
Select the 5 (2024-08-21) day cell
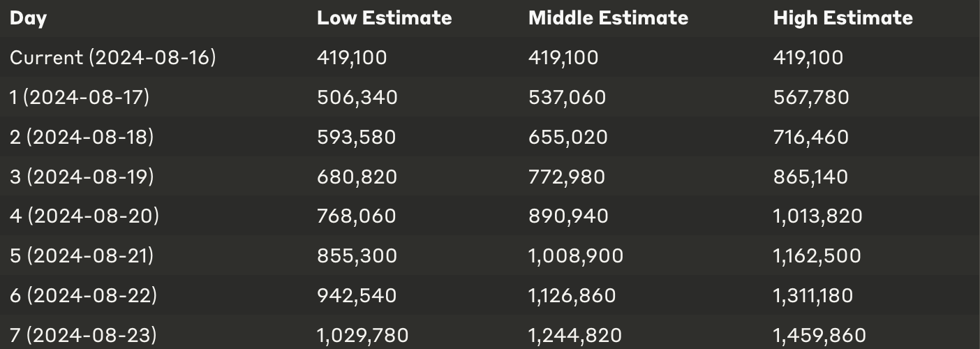[x=82, y=256]
